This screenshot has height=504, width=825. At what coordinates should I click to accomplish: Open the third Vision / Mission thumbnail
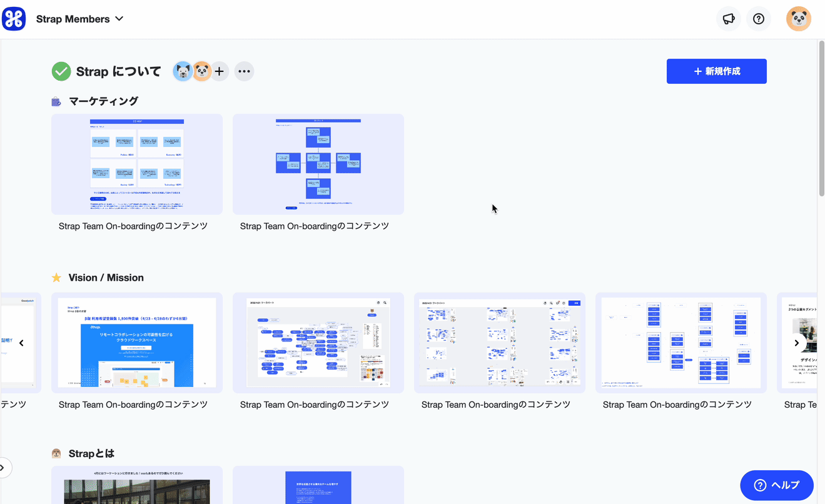click(x=500, y=343)
